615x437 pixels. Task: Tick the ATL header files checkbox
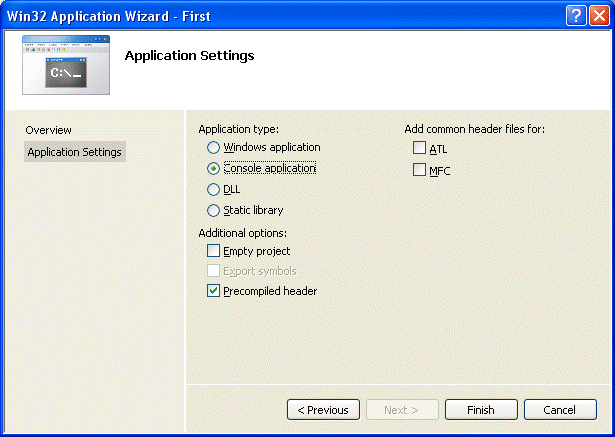click(x=419, y=149)
